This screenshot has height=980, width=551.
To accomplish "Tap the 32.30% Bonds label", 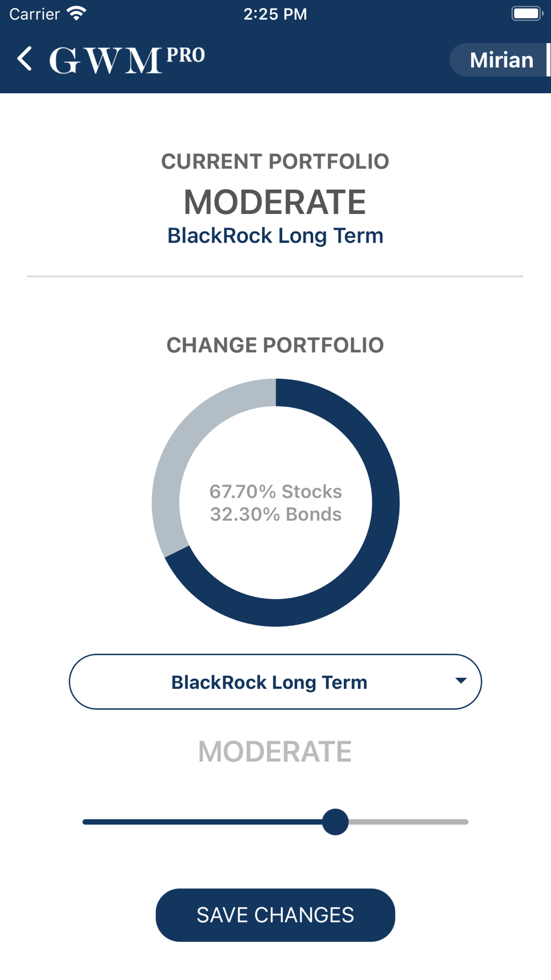I will click(x=275, y=514).
